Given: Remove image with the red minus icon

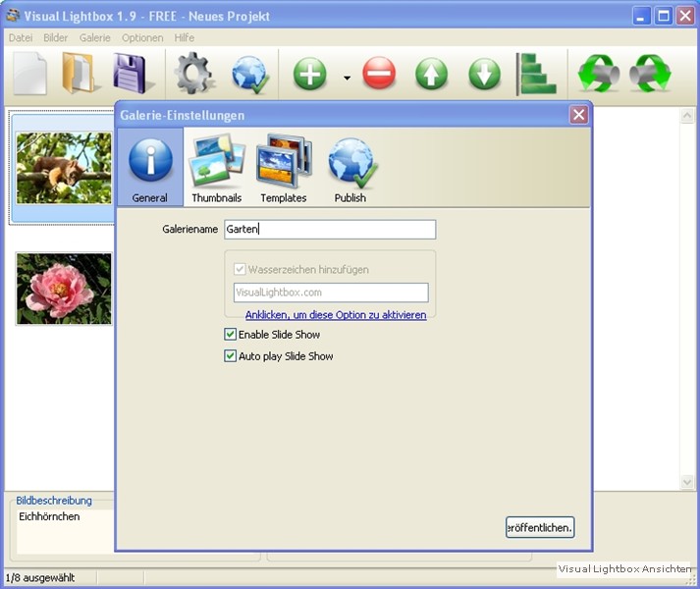Looking at the screenshot, I should (379, 74).
